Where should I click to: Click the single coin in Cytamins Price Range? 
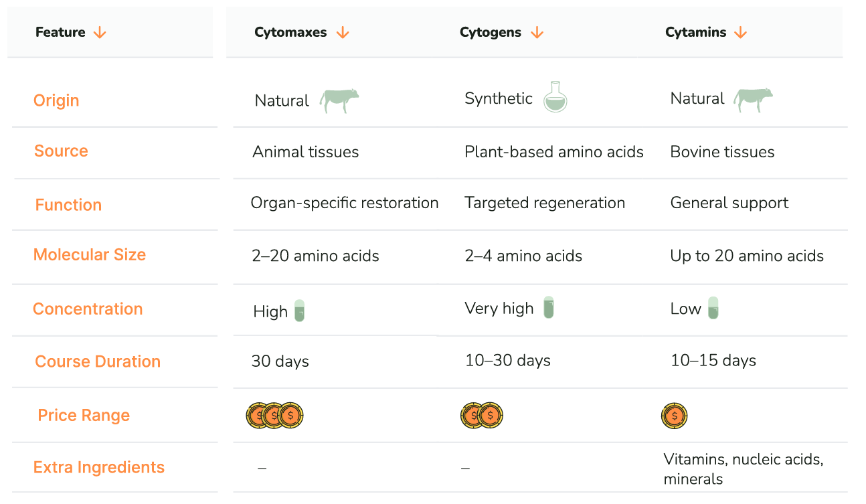click(674, 416)
